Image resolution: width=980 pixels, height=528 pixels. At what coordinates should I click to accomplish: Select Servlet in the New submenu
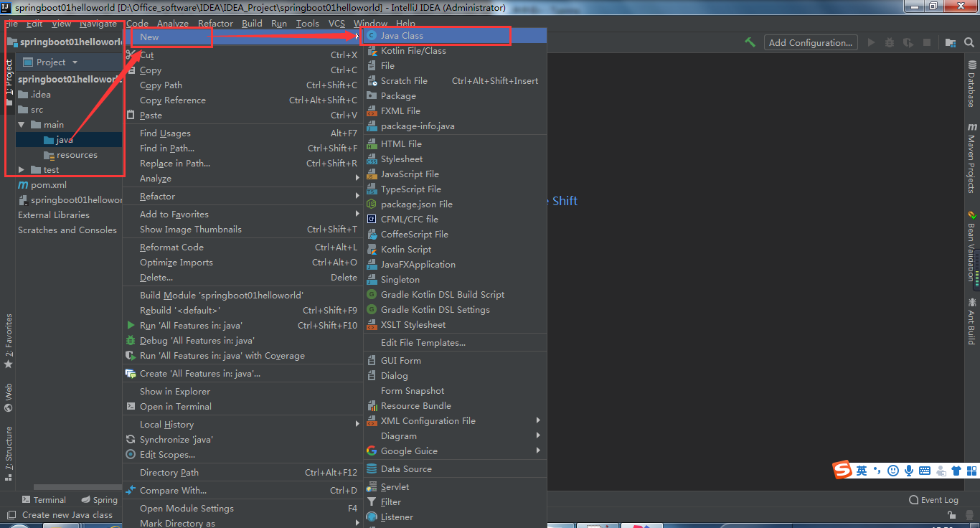click(455, 487)
